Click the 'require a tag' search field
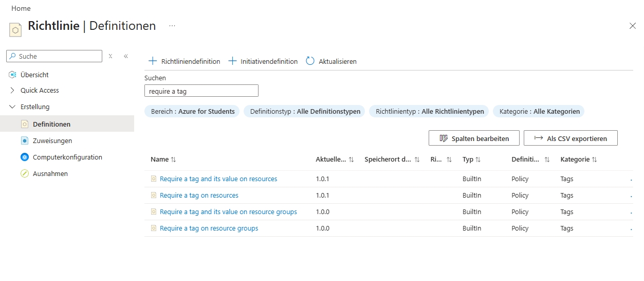644x281 pixels. pyautogui.click(x=201, y=91)
